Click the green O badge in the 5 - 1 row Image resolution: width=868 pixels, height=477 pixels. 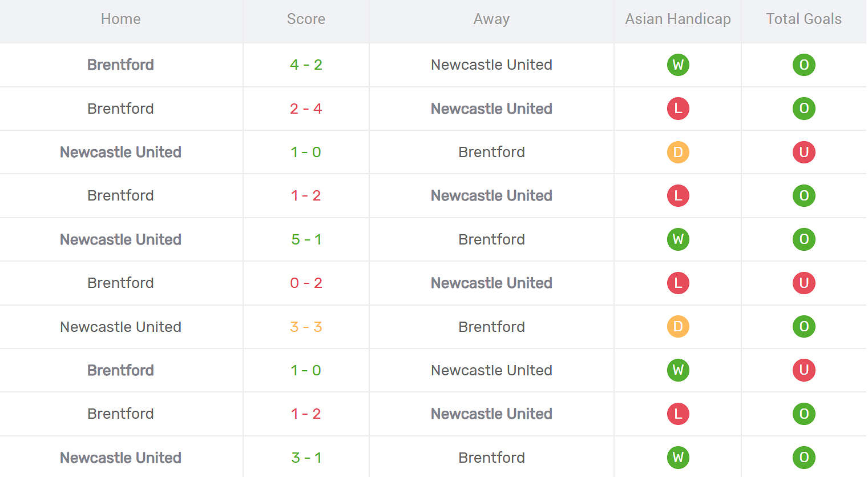click(804, 239)
